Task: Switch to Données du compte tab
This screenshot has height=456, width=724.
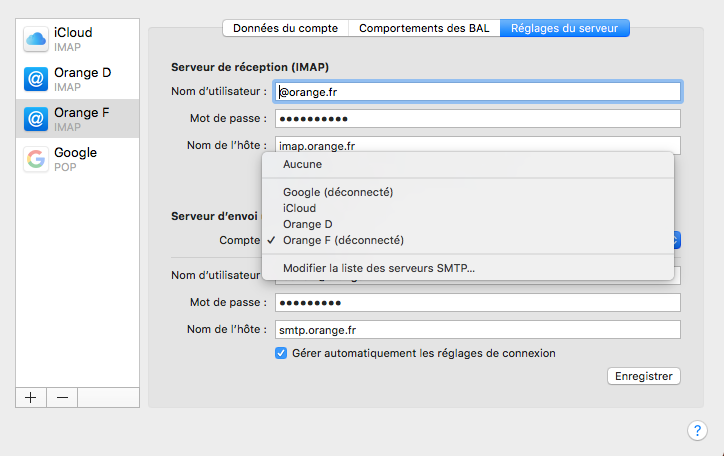Action: [x=285, y=28]
